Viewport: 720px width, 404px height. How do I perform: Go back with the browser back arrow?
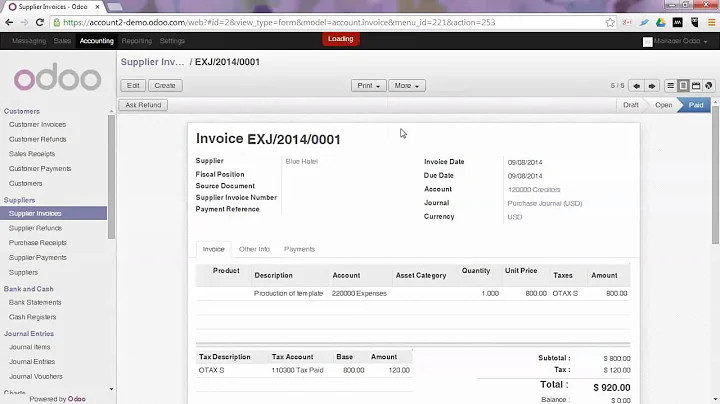[x=9, y=22]
